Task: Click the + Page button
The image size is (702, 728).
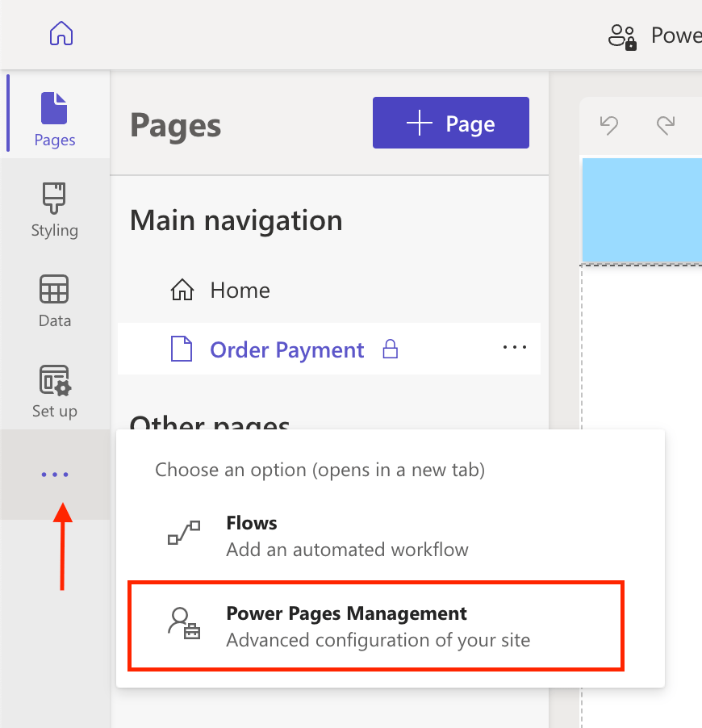Action: (450, 123)
